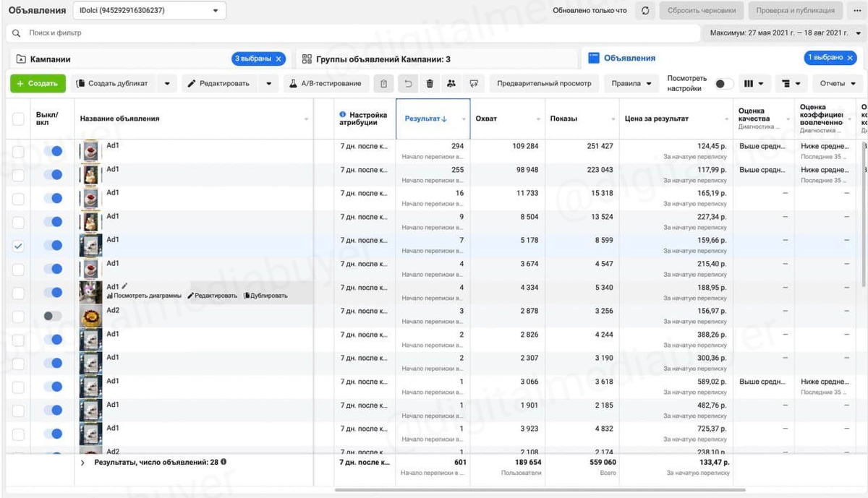Toggle the Посмотреть настройки switch

coord(724,84)
